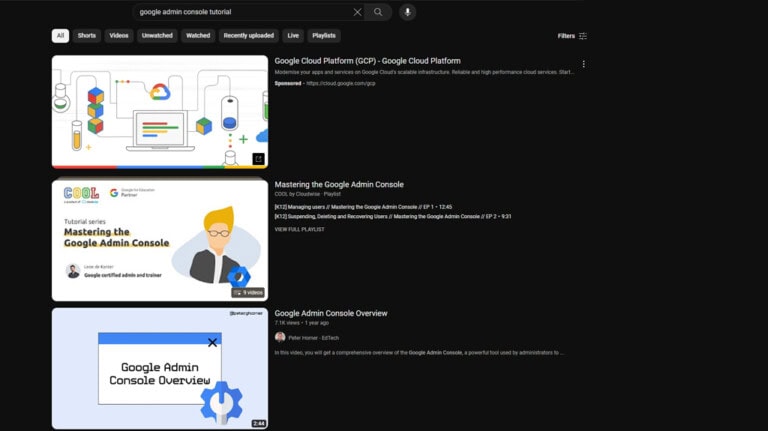Open the three-dot menu on Google Cloud ad
Image resolution: width=768 pixels, height=431 pixels.
583,64
